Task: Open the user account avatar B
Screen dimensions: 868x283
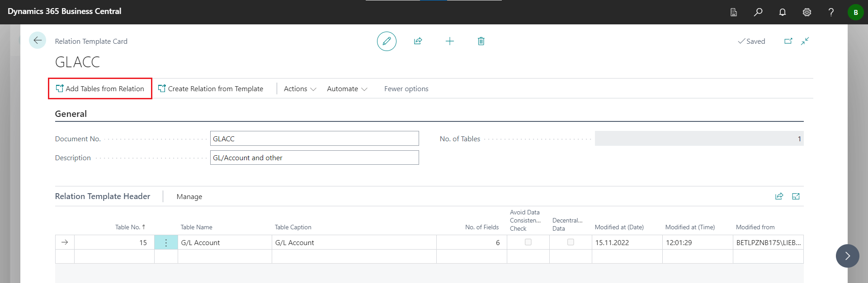Action: tap(855, 12)
